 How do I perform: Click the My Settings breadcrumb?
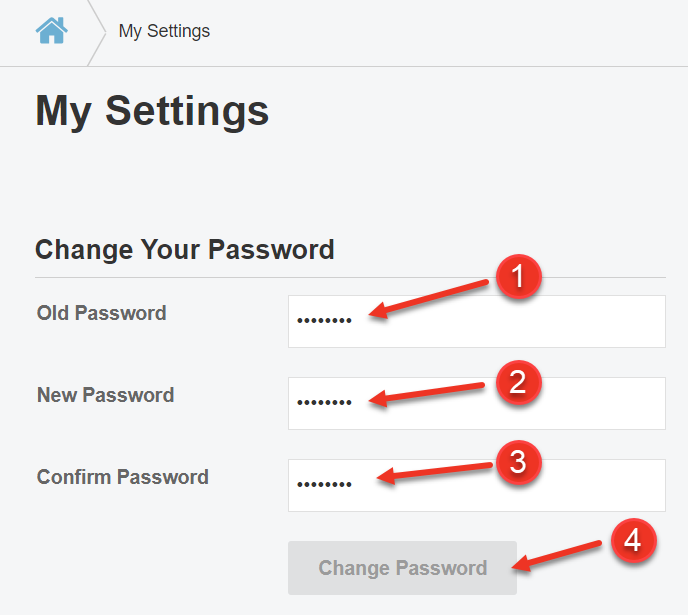164,31
